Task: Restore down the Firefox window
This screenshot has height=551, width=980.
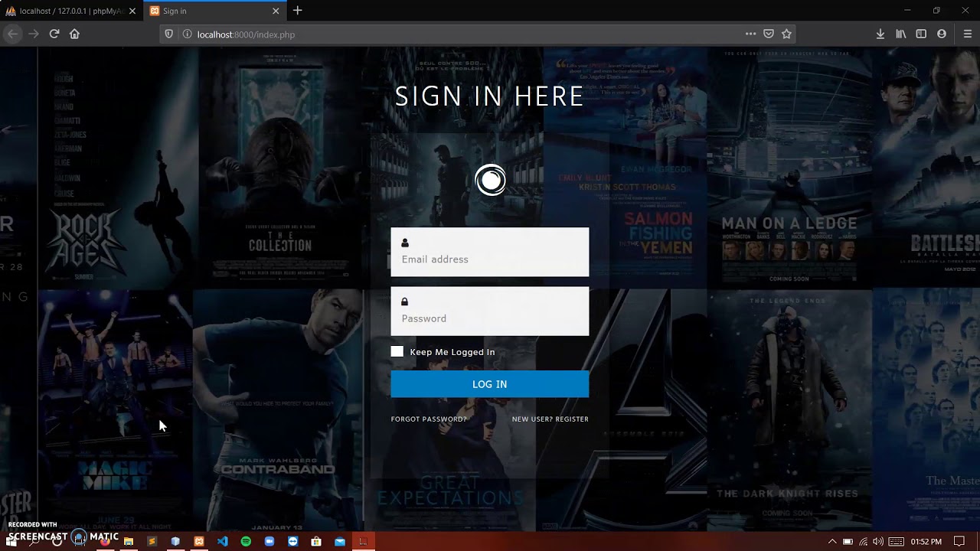Action: (936, 11)
